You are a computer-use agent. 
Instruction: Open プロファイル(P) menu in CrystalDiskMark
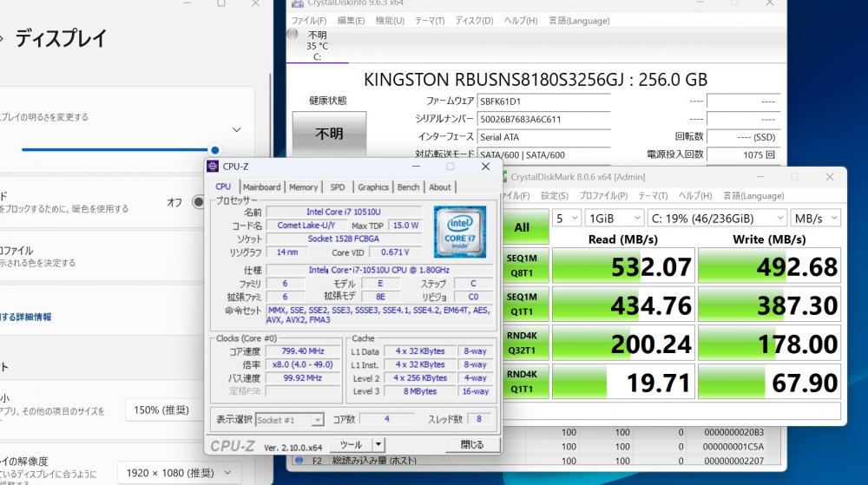click(x=603, y=196)
